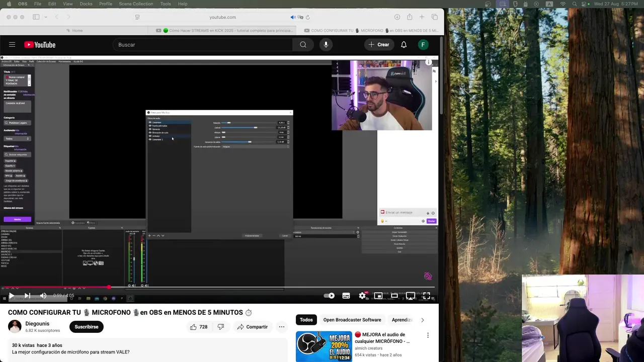
Task: Open the YouTube hamburger guide menu
Action: pyautogui.click(x=12, y=45)
